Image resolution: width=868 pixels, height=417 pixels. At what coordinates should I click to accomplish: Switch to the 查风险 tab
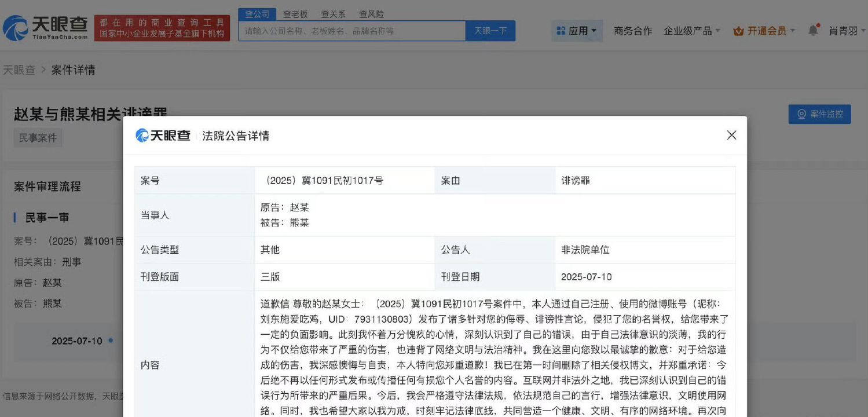(x=371, y=14)
